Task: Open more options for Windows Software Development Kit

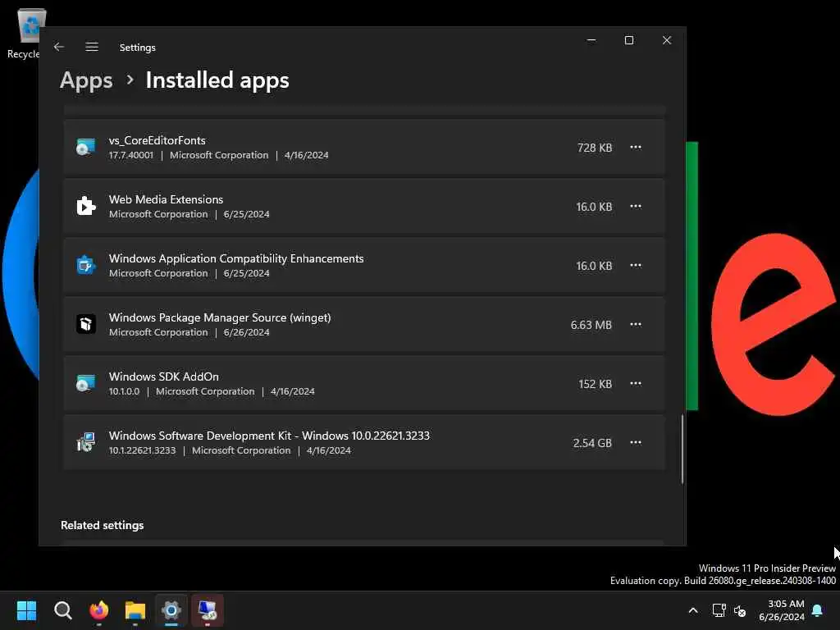Action: (x=636, y=442)
